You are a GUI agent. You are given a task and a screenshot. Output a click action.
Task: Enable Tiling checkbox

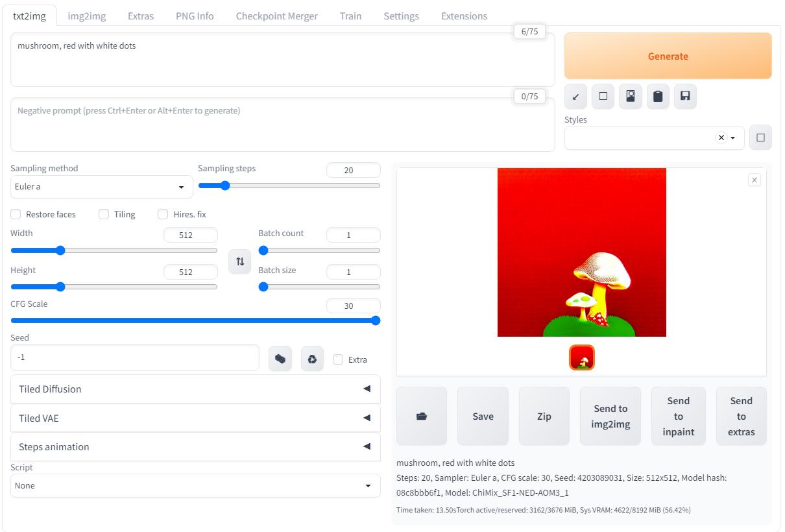(x=104, y=214)
